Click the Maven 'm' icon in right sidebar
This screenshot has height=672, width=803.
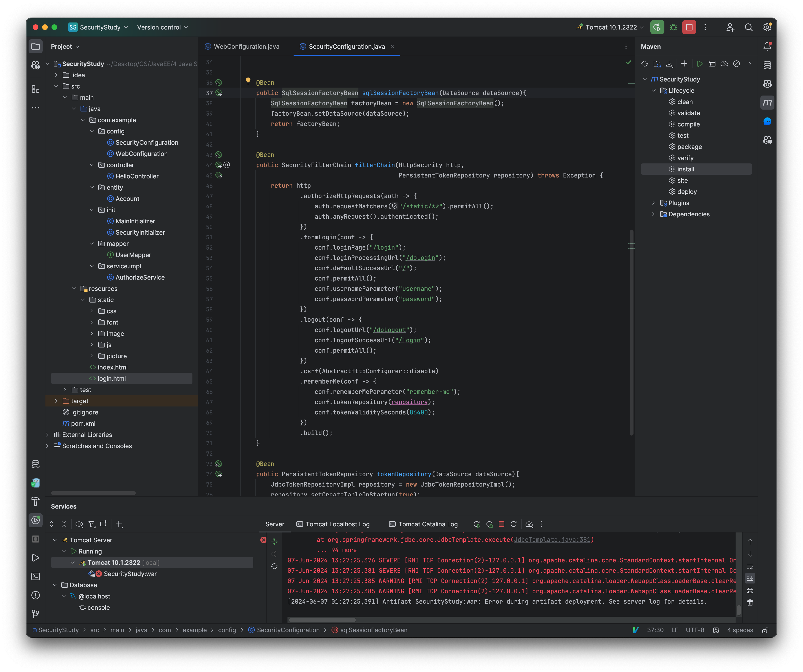pyautogui.click(x=767, y=103)
